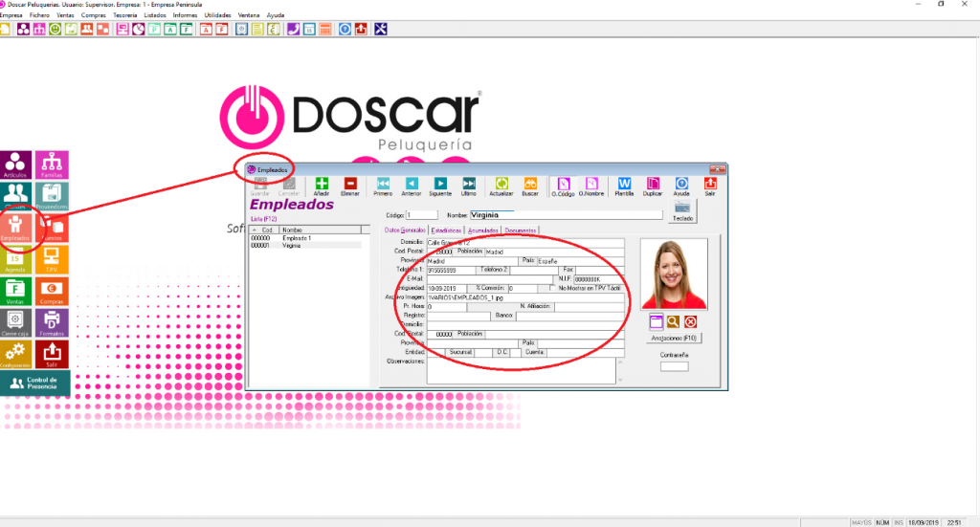The height and width of the screenshot is (527, 980).
Task: Open Anotaciones (F10)
Action: 674,338
